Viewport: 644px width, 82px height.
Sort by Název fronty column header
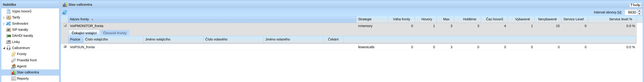pos(212,19)
